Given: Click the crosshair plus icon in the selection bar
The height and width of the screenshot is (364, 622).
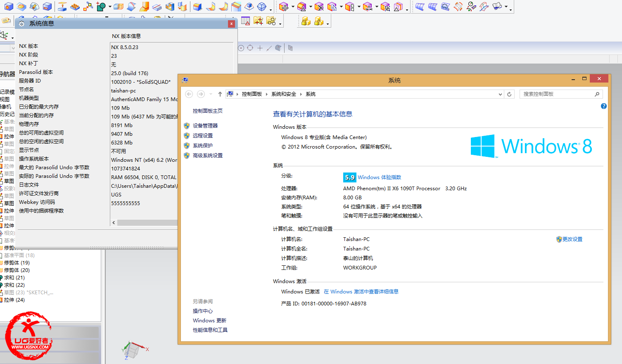Looking at the screenshot, I should (x=260, y=48).
